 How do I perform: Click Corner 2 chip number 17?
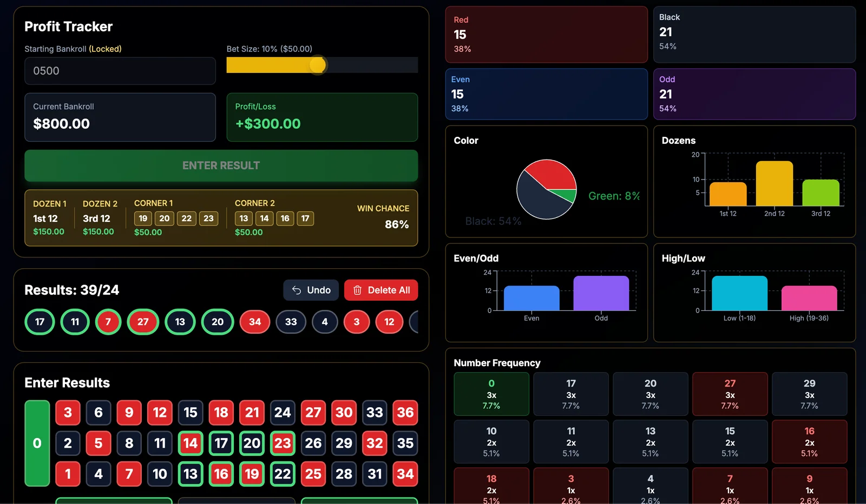click(305, 218)
